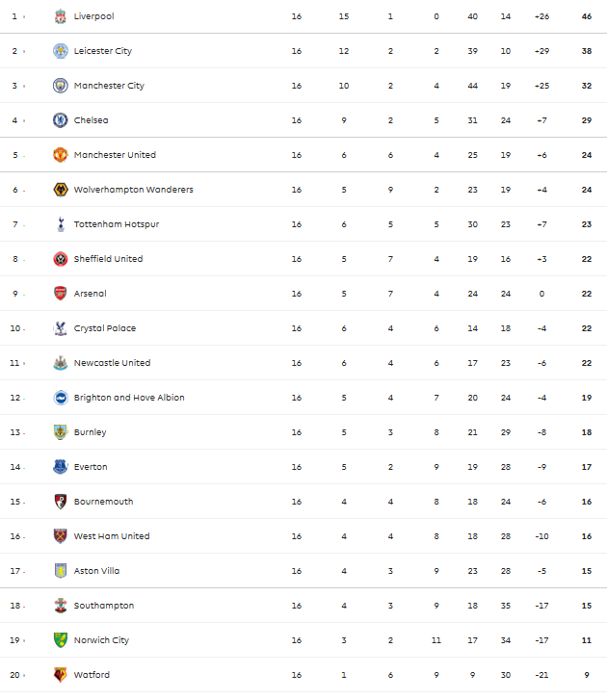Click the Leicester City club badge
Viewport: 607px width, 700px height.
coord(61,51)
